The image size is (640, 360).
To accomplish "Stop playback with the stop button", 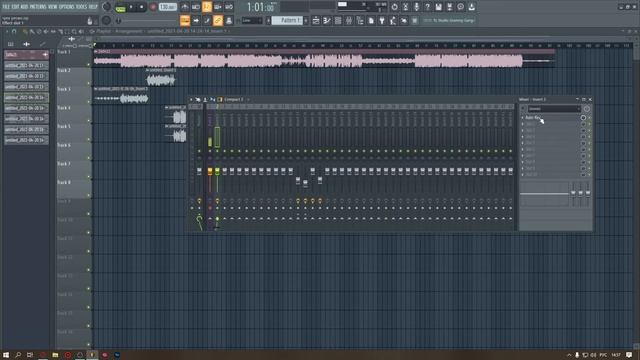I will click(x=142, y=7).
